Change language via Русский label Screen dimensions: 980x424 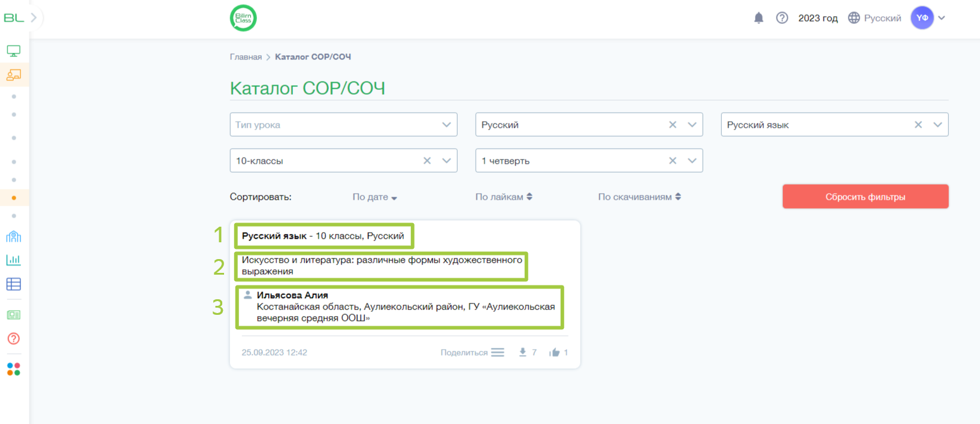[882, 18]
